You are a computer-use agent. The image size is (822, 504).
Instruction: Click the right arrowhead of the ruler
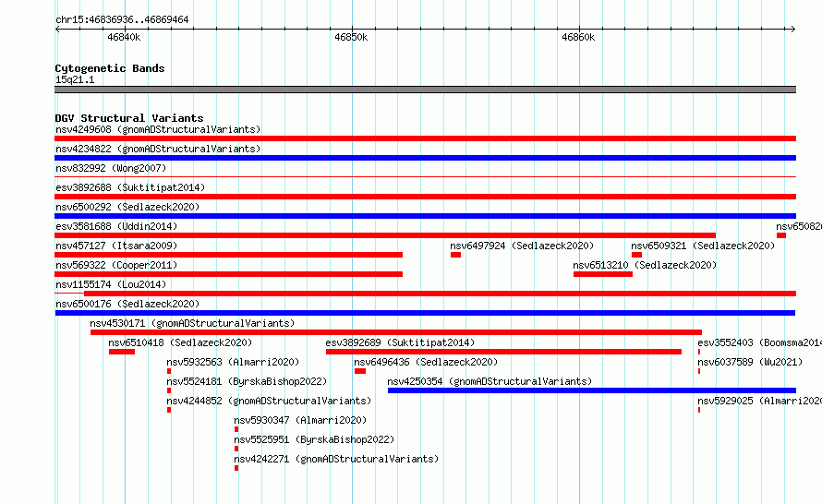[x=793, y=30]
